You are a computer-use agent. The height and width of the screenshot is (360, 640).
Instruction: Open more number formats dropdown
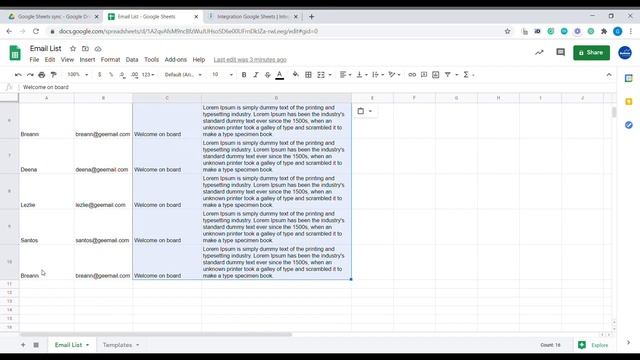click(148, 75)
